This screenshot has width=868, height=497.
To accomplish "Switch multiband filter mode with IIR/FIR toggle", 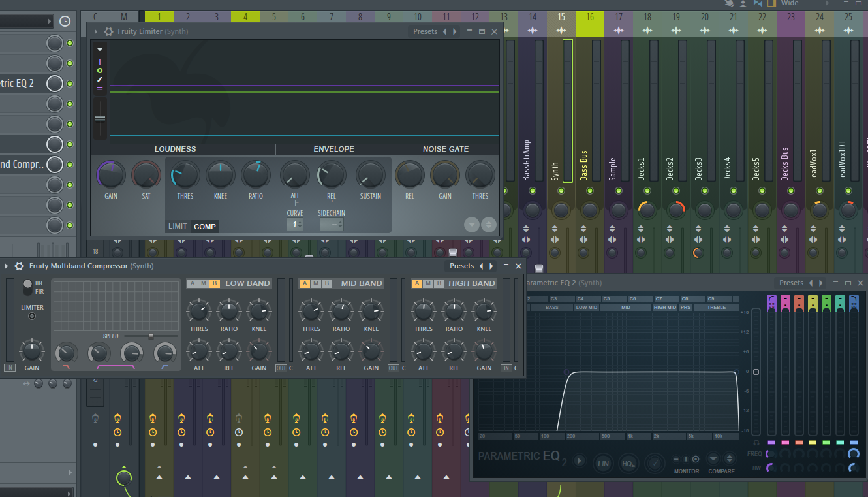I will tap(27, 286).
